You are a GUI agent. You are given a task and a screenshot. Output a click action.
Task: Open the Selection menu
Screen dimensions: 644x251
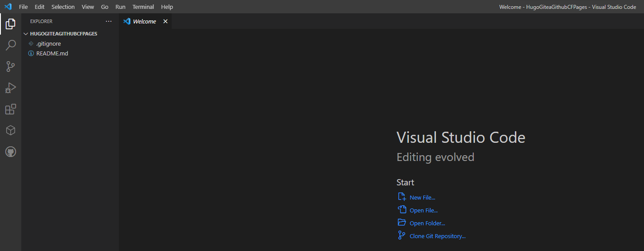[x=63, y=7]
